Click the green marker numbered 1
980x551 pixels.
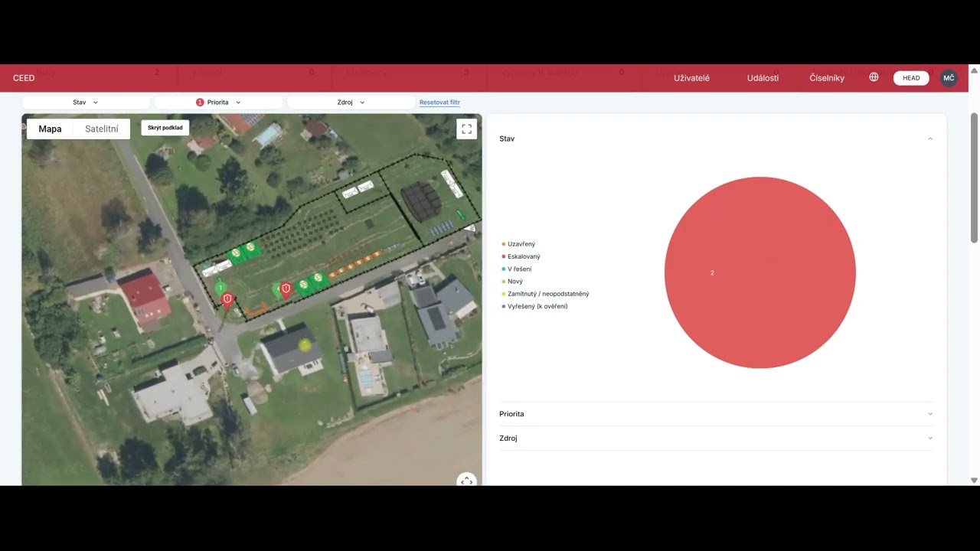pos(220,288)
